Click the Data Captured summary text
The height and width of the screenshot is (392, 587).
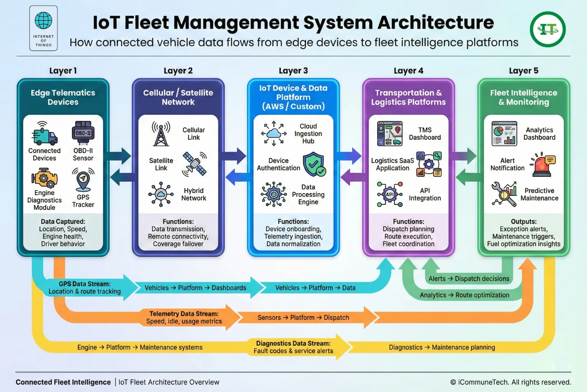[x=63, y=232]
